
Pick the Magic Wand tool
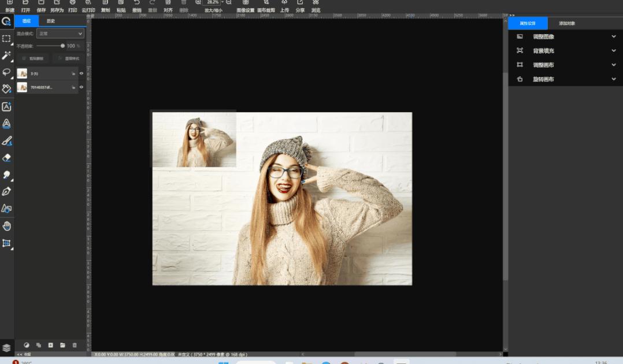(x=7, y=55)
